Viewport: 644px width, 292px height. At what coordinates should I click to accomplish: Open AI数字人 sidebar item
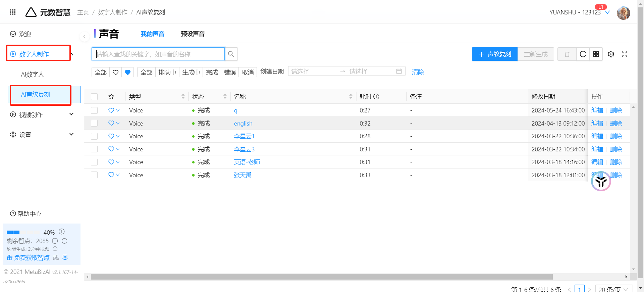(33, 75)
